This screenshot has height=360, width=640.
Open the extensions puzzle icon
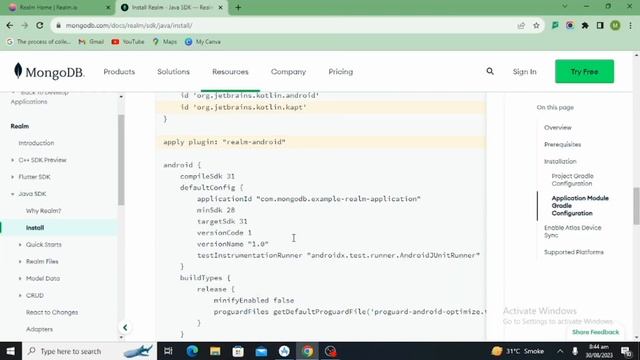585,25
